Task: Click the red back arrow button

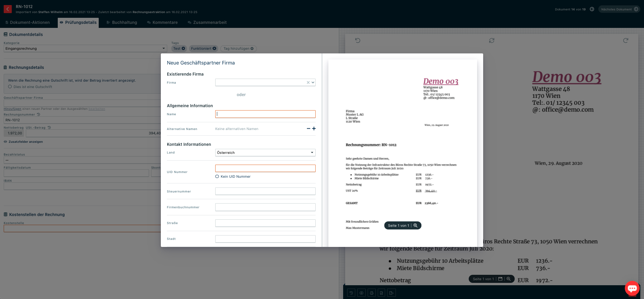Action: pyautogui.click(x=7, y=9)
